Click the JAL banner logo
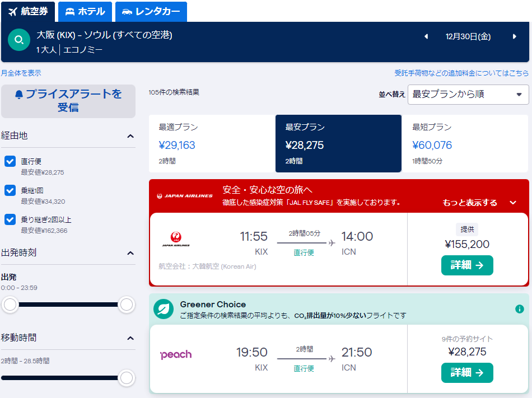Image resolution: width=532 pixels, height=398 pixels. click(x=185, y=195)
